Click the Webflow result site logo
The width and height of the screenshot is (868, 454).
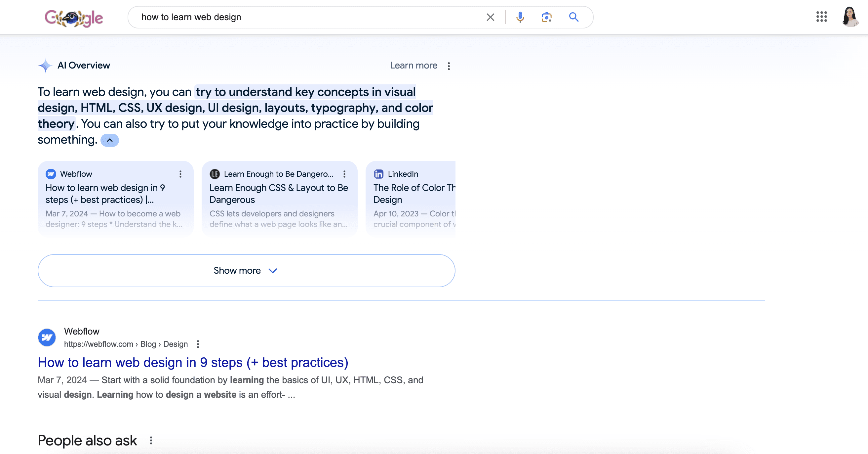(x=47, y=337)
